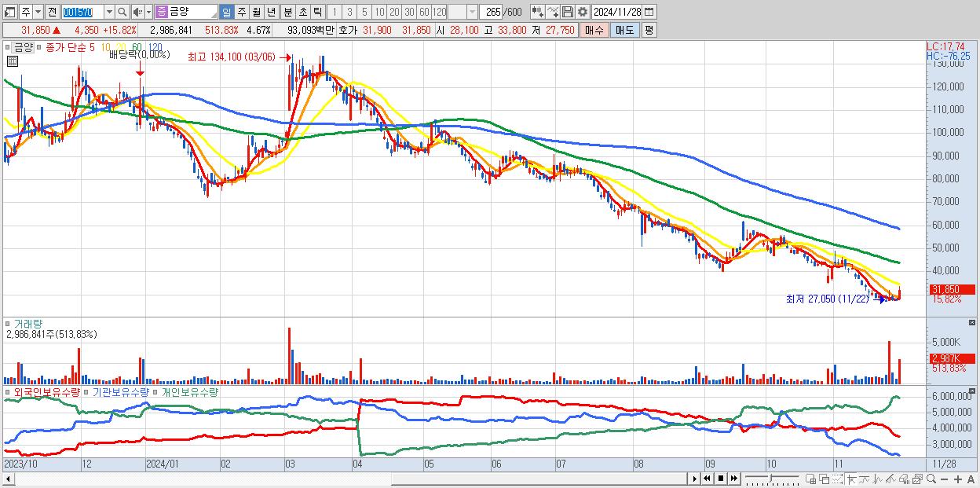Open chart settings gear icon
Viewport: 980px width, 488px height.
[x=582, y=12]
